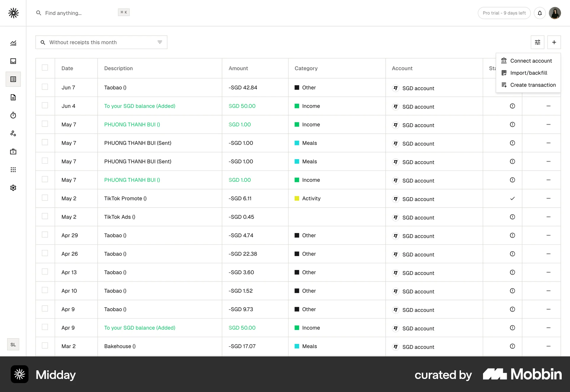Check the box next to the Bakehouse transaction
Viewport: 570px width, 392px height.
pos(45,346)
